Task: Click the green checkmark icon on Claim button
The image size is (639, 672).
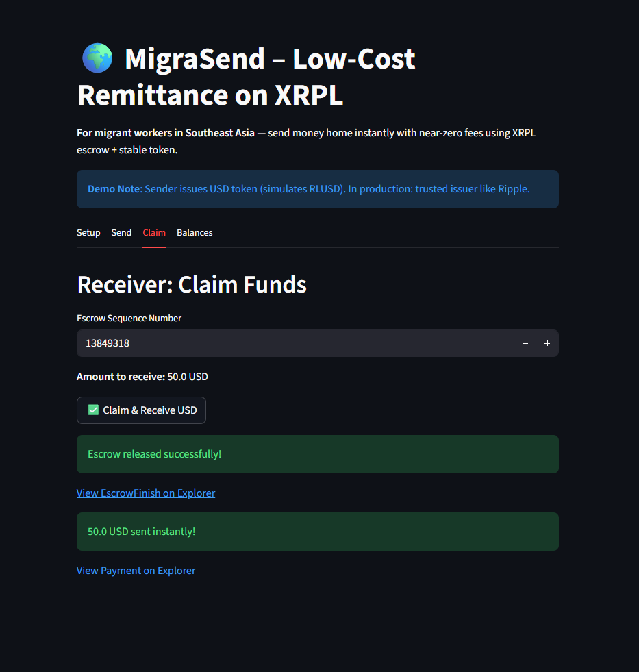Action: 93,410
